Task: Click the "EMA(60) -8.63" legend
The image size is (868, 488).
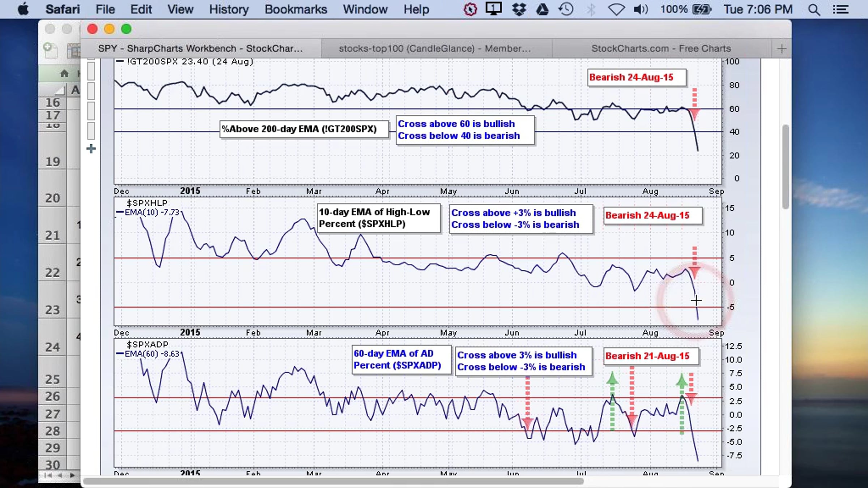Action: (x=148, y=354)
